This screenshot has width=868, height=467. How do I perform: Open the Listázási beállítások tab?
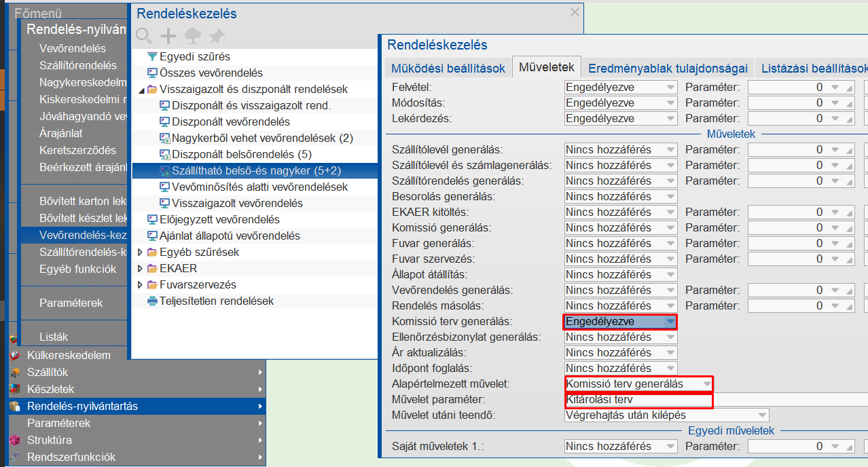[812, 68]
